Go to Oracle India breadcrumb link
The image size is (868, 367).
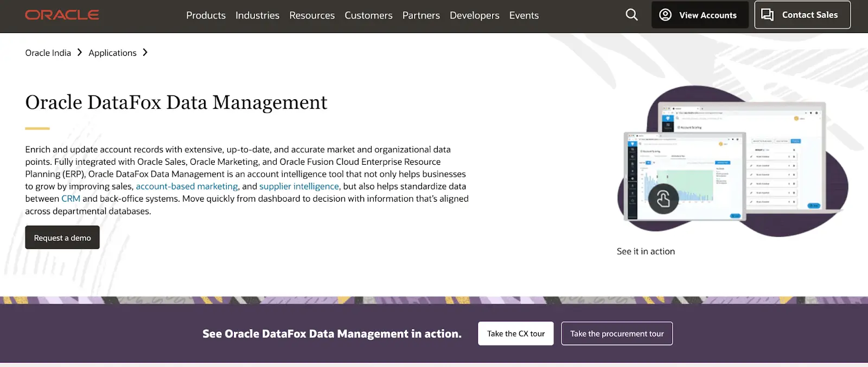click(x=48, y=53)
